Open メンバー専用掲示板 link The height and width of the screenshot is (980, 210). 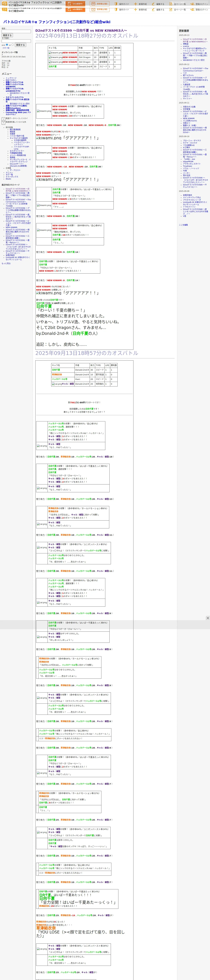[18, 155]
